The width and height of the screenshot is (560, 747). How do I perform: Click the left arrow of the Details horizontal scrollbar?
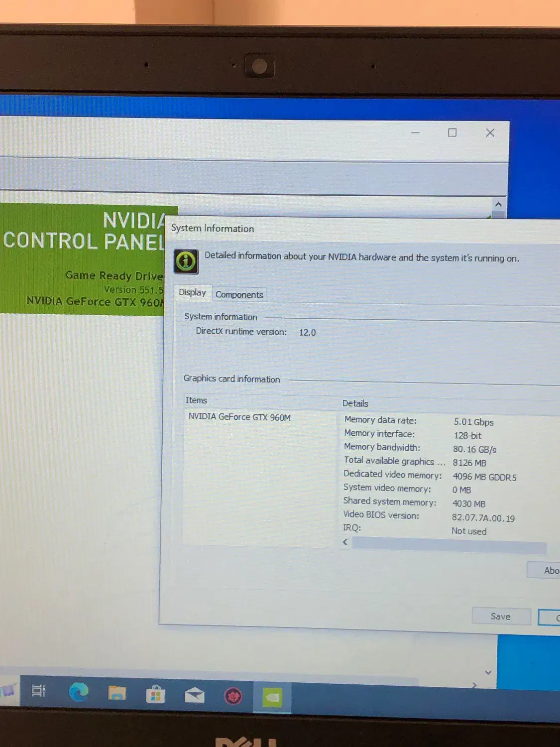pos(345,542)
